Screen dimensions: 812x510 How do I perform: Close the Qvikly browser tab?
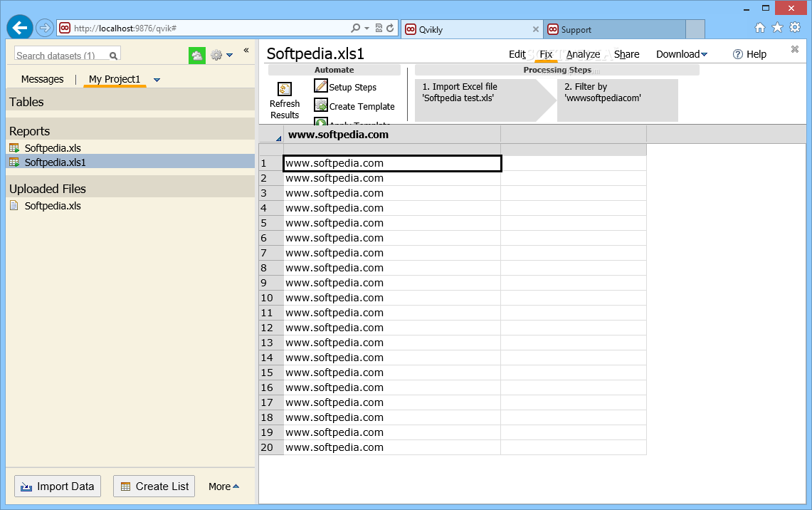[535, 29]
